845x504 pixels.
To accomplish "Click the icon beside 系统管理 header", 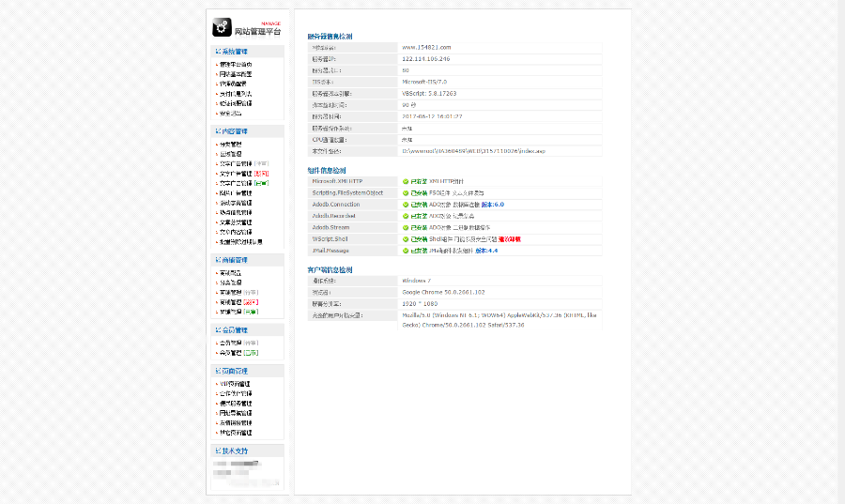I will click(218, 52).
